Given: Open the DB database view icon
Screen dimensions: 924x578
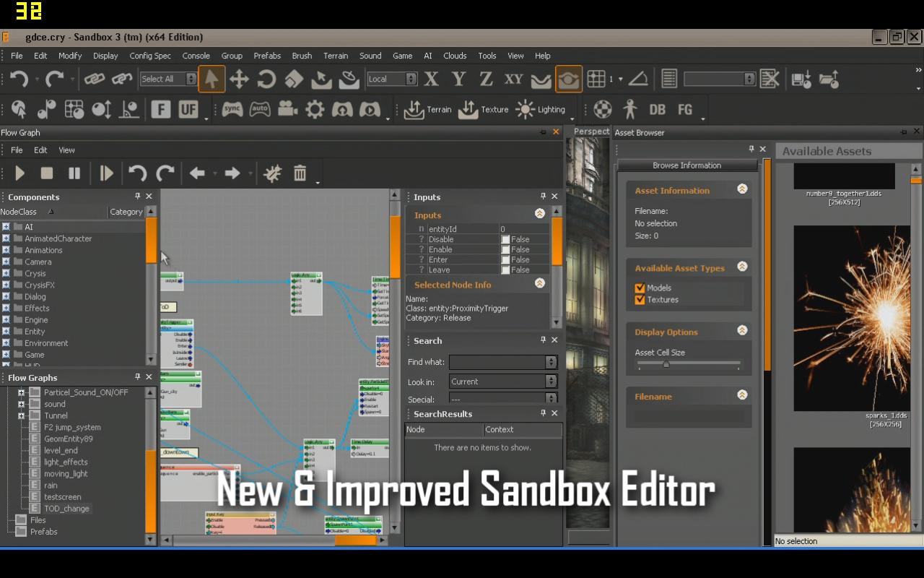Looking at the screenshot, I should click(x=657, y=109).
